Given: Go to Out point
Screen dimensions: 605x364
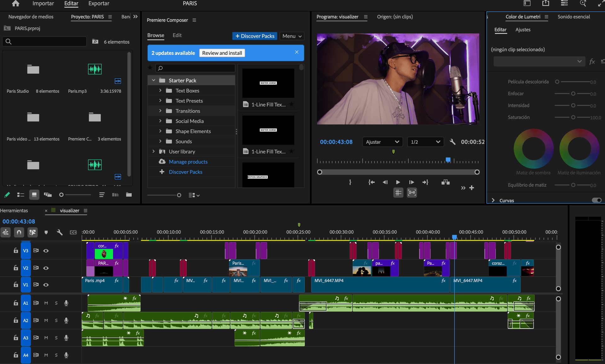Looking at the screenshot, I should [425, 182].
